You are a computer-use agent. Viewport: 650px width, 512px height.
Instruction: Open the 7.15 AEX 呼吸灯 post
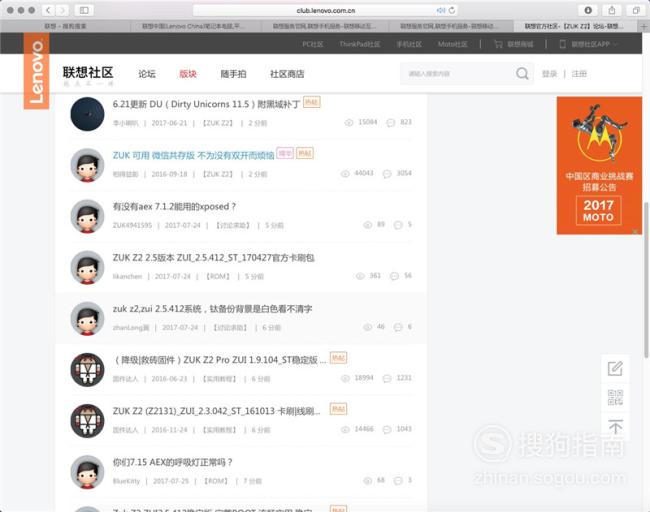pyautogui.click(x=172, y=462)
